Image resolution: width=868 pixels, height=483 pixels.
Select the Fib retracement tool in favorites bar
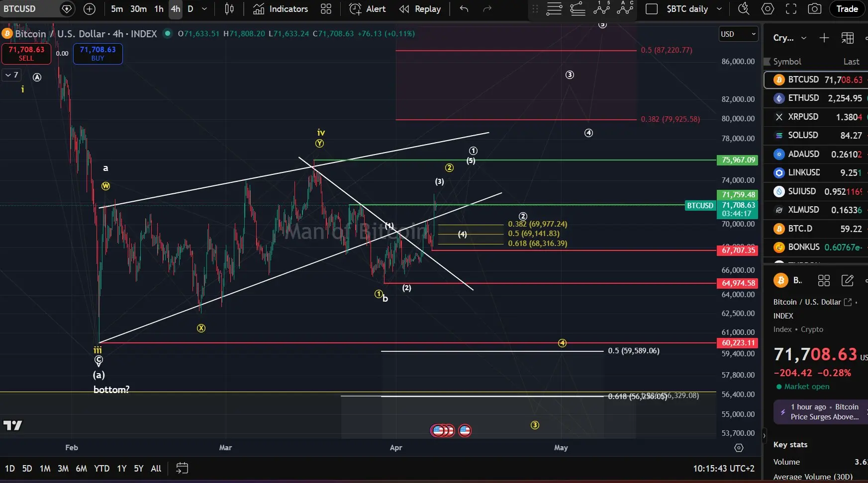click(x=578, y=9)
